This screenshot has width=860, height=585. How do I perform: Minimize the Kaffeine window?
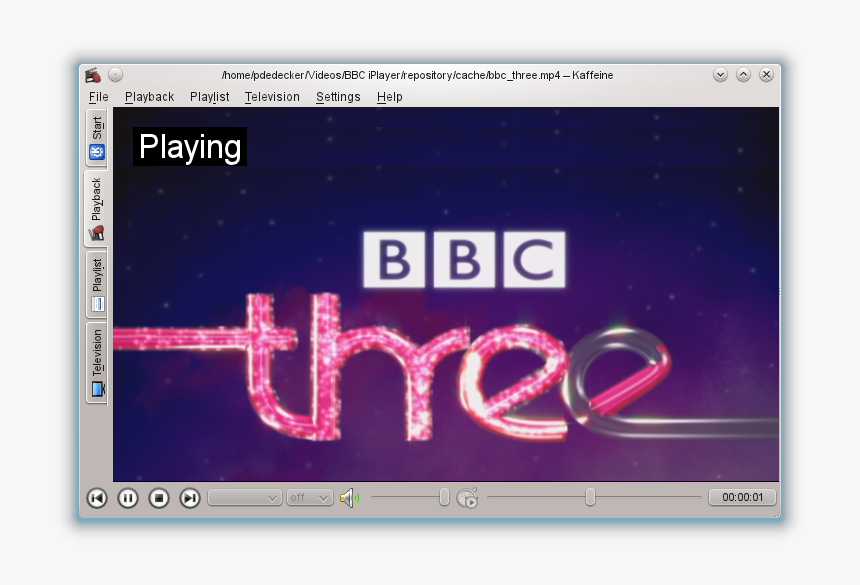tap(720, 75)
